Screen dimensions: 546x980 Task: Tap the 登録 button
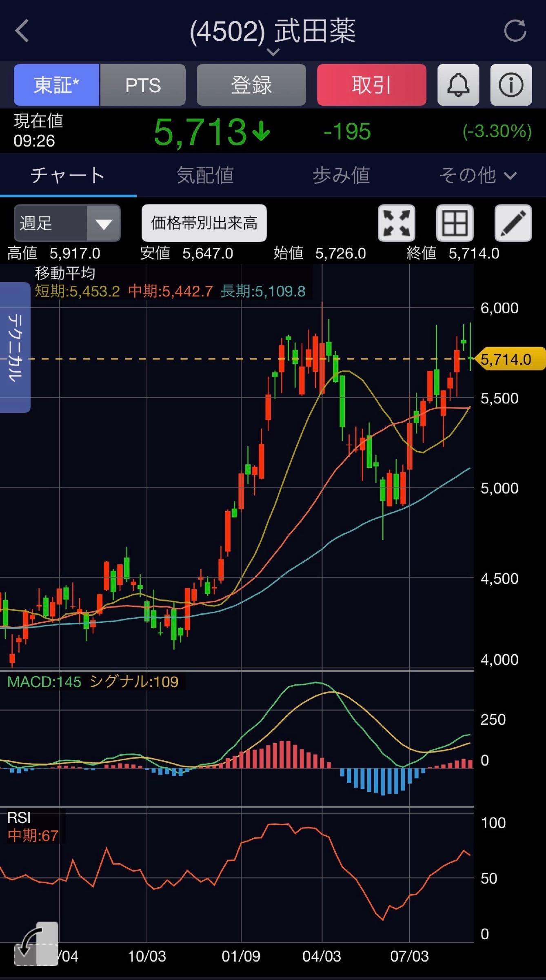[251, 85]
